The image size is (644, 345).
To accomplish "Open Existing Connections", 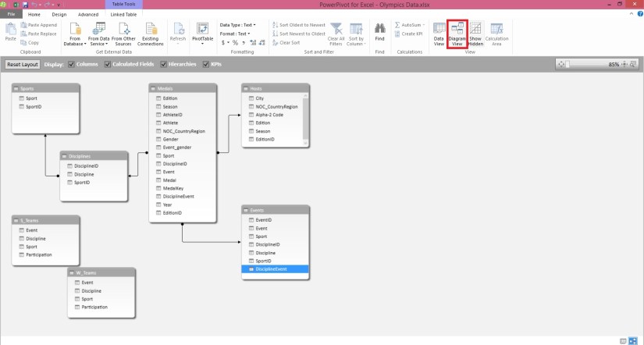I will [151, 34].
